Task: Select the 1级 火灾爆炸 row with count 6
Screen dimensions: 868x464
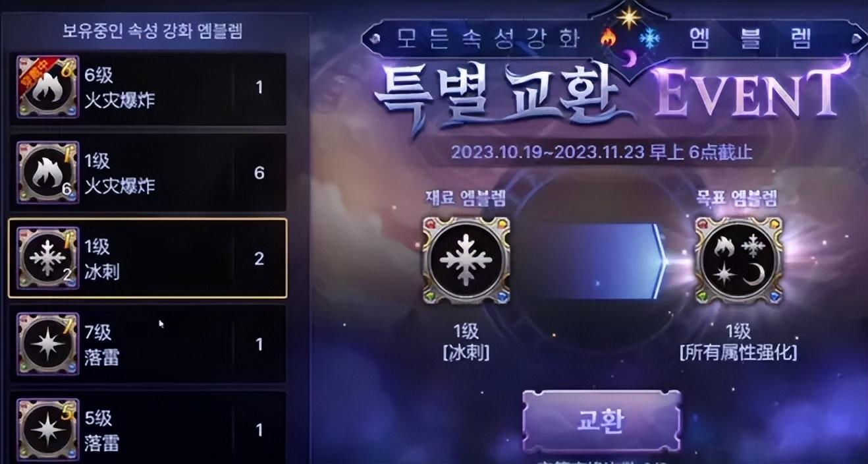Action: click(148, 173)
